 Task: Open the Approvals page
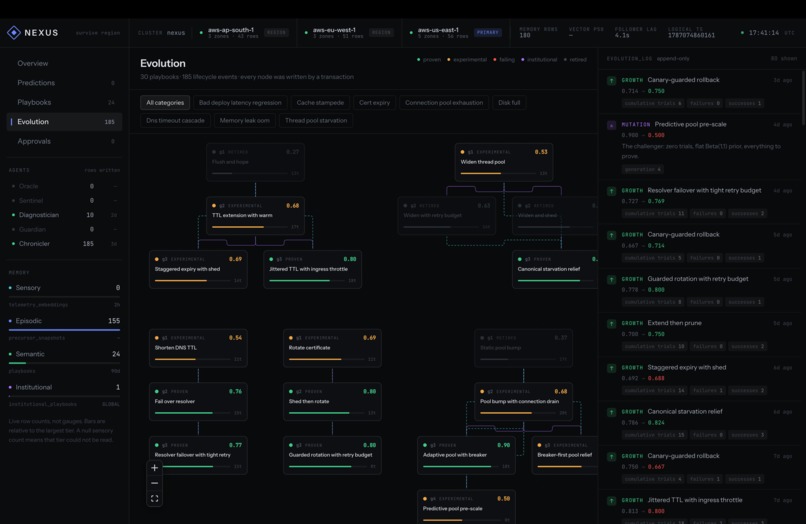(64, 141)
